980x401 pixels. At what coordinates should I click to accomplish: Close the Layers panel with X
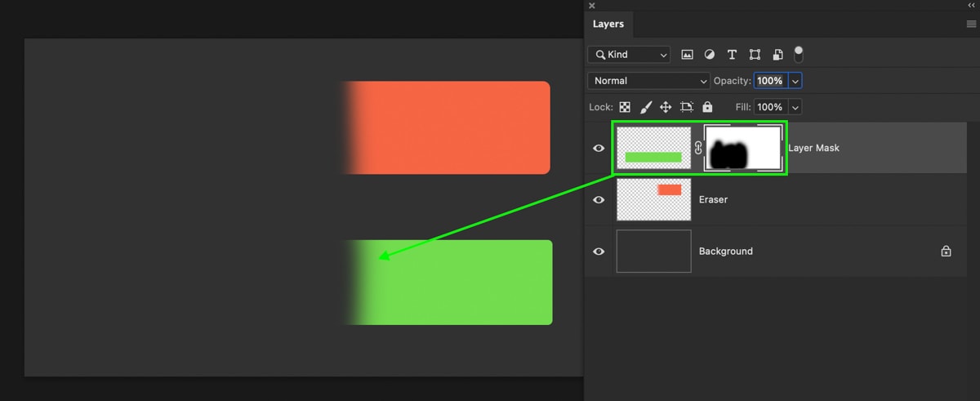pyautogui.click(x=592, y=6)
